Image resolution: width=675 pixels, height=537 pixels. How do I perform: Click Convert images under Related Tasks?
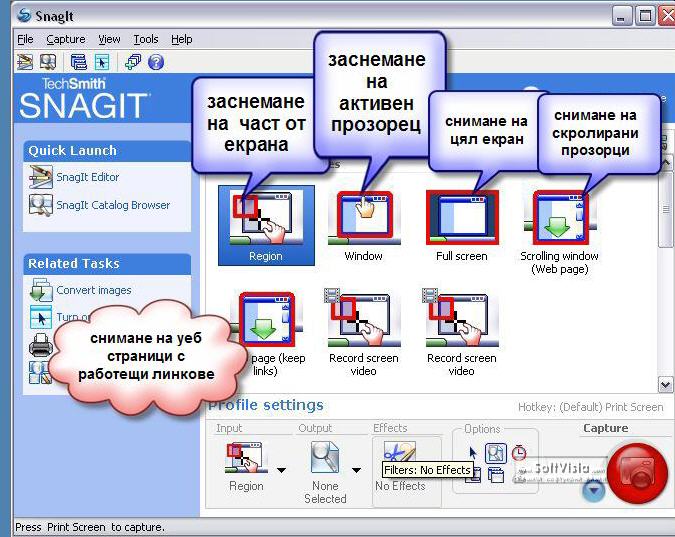pos(81,290)
